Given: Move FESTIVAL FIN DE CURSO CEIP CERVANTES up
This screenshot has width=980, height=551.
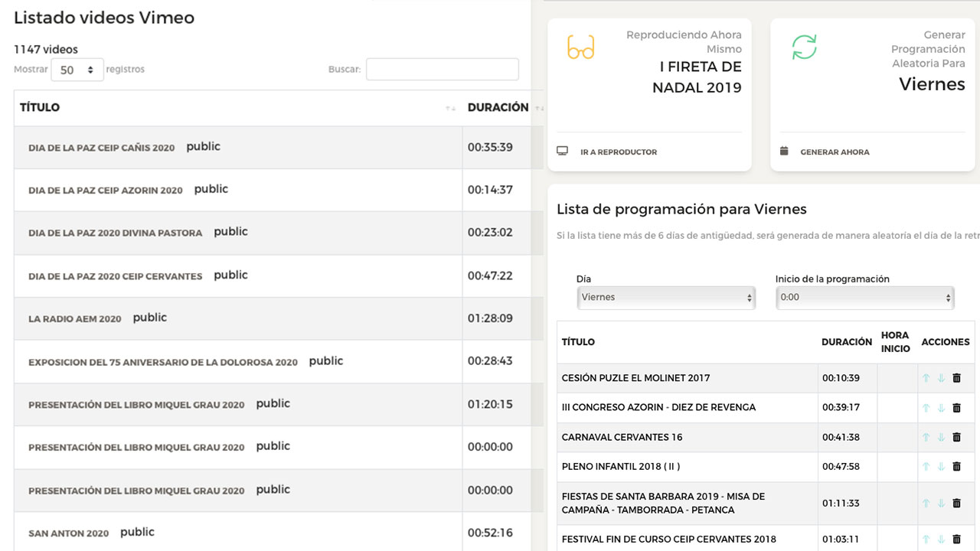Looking at the screenshot, I should pyautogui.click(x=926, y=540).
